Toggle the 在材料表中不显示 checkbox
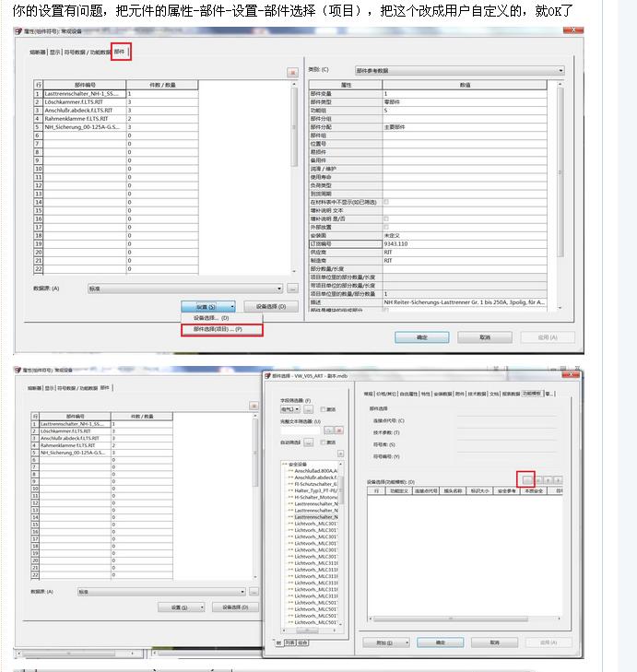Screen dimensions: 637x672 [385, 201]
